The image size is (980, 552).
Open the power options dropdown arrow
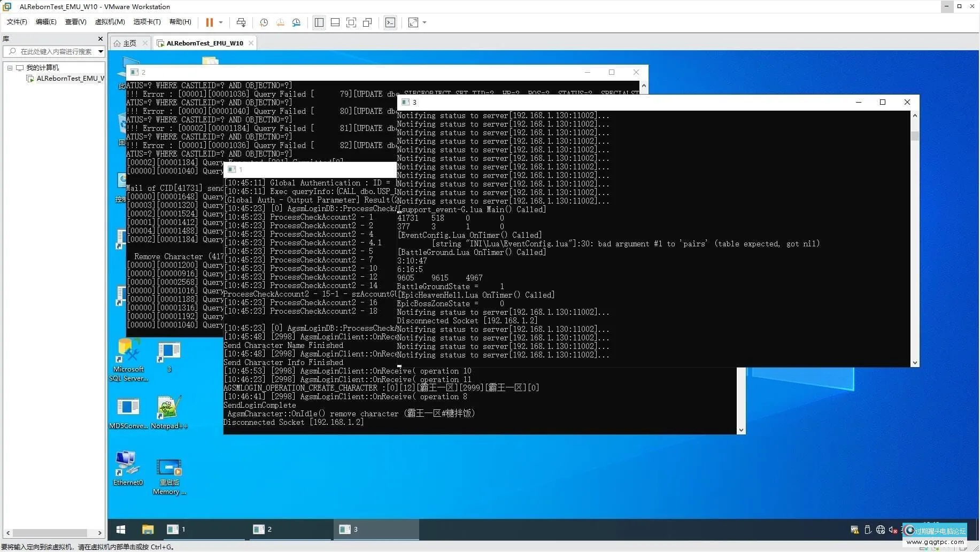point(221,22)
